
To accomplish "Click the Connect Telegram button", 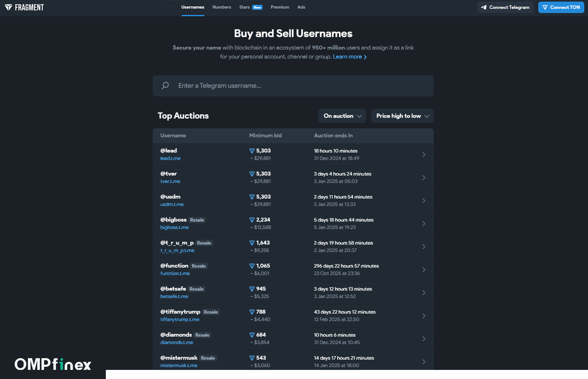I will (505, 7).
